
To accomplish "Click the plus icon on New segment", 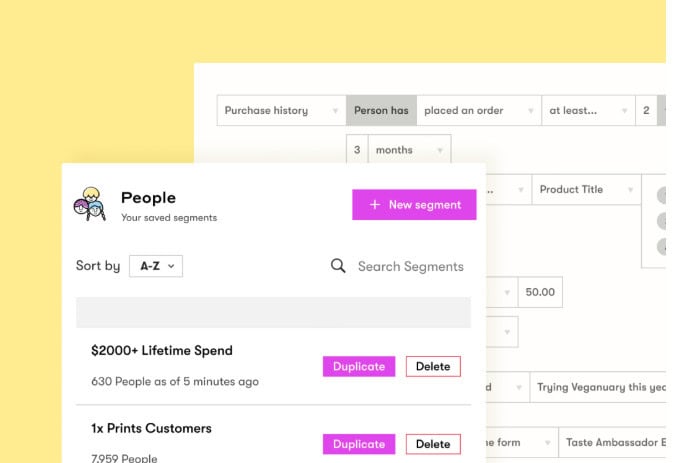I will [x=375, y=205].
